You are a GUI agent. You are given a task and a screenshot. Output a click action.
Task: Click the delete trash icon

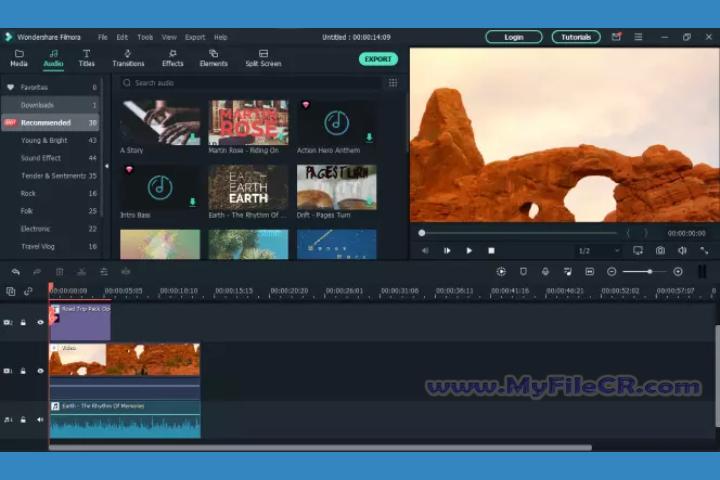coord(59,271)
